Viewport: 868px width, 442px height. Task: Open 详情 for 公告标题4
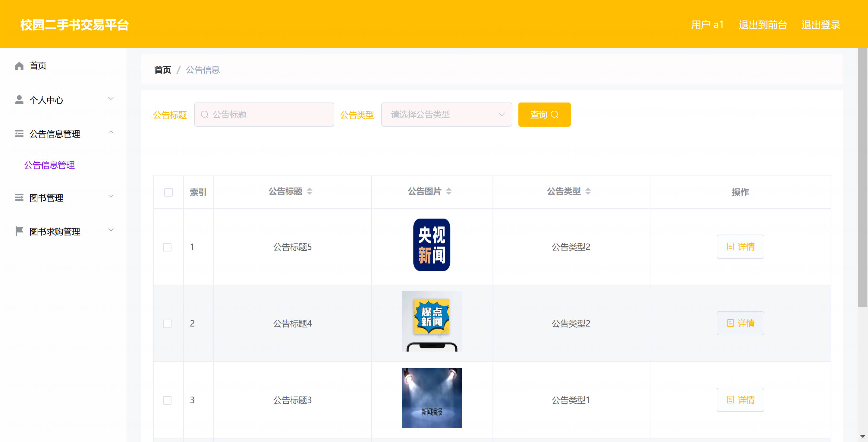(x=740, y=323)
